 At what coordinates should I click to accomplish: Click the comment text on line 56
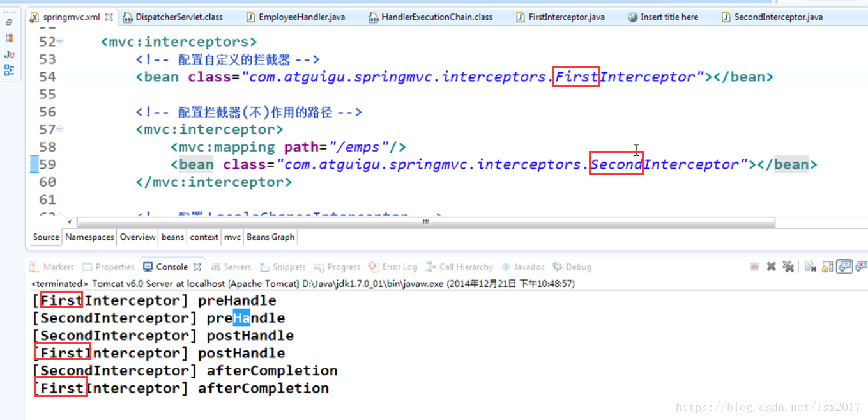(x=249, y=113)
